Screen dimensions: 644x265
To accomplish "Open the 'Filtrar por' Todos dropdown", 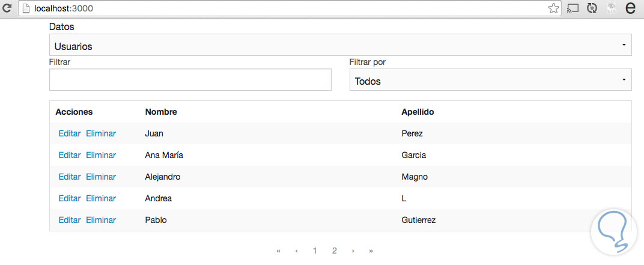I will point(490,80).
